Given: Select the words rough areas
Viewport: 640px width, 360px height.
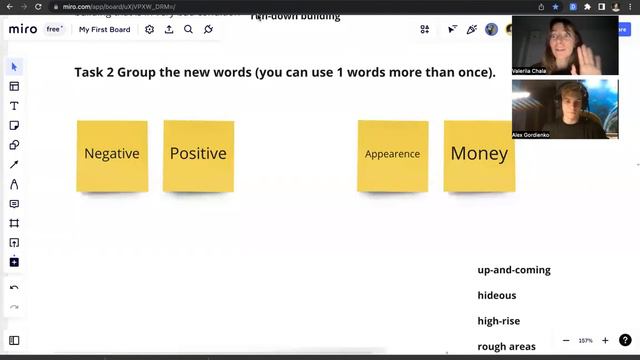Looking at the screenshot, I should coord(507,347).
